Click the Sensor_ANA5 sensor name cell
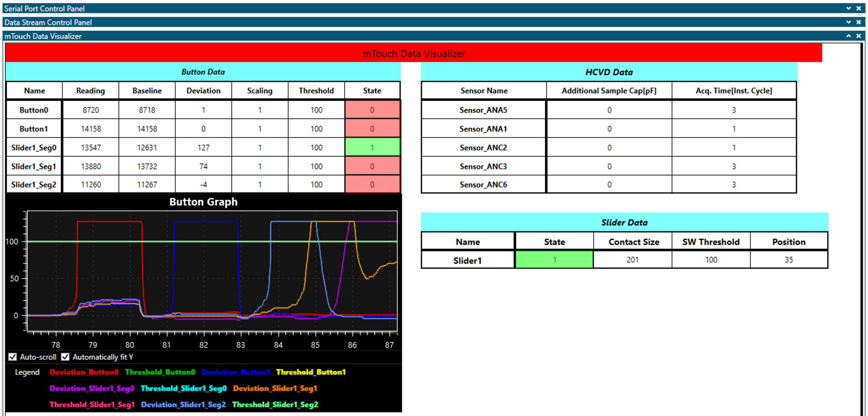The width and height of the screenshot is (868, 416). point(483,110)
